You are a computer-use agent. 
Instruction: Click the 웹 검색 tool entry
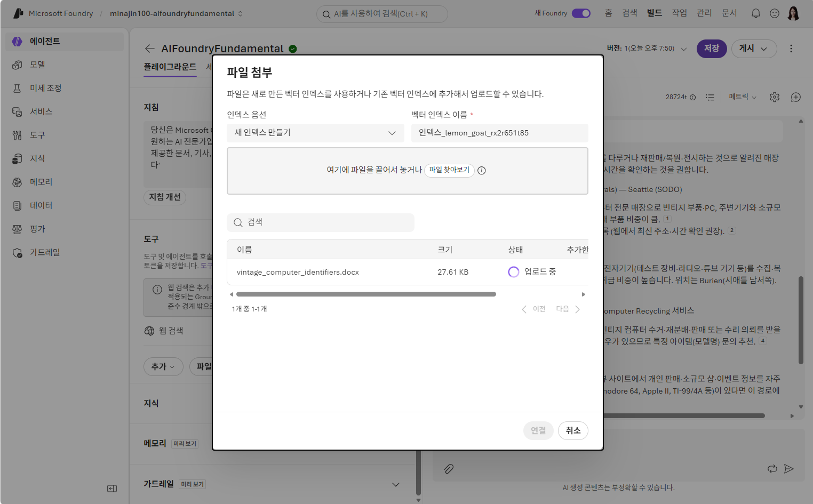coord(164,331)
